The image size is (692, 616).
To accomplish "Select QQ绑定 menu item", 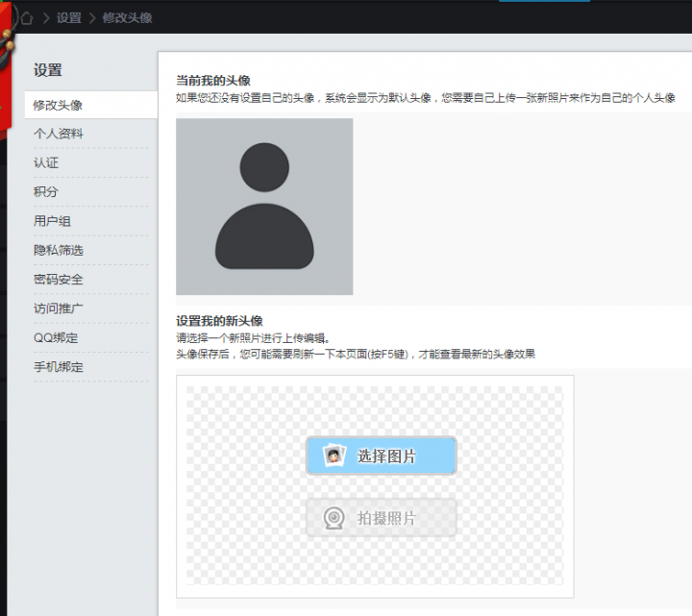I will [x=56, y=337].
